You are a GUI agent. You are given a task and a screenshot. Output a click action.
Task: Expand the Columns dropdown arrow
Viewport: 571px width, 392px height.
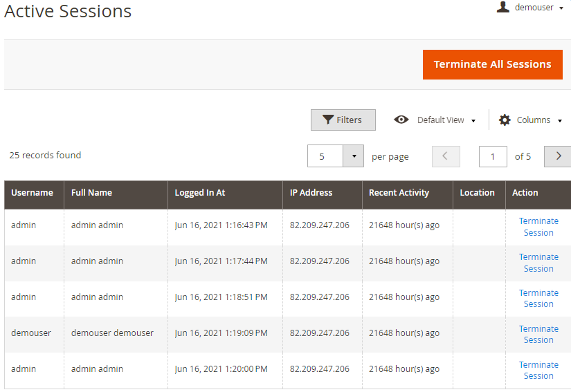[560, 121]
